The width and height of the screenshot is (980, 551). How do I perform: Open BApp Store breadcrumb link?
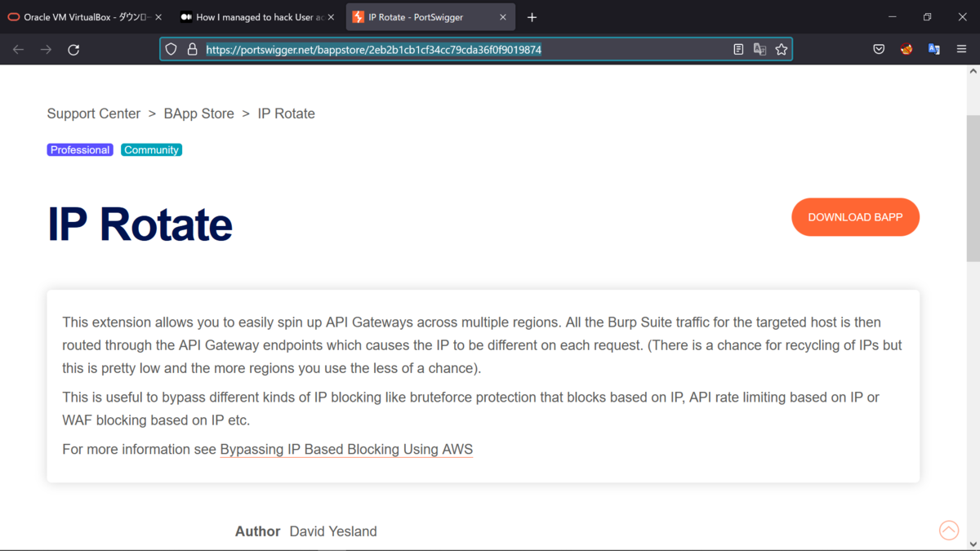pos(199,113)
